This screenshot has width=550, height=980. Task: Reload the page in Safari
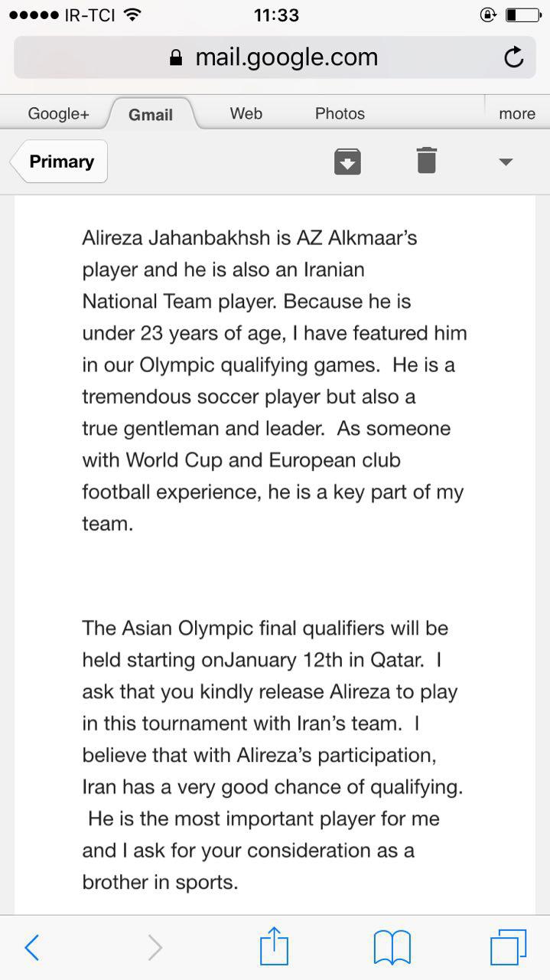(x=514, y=57)
